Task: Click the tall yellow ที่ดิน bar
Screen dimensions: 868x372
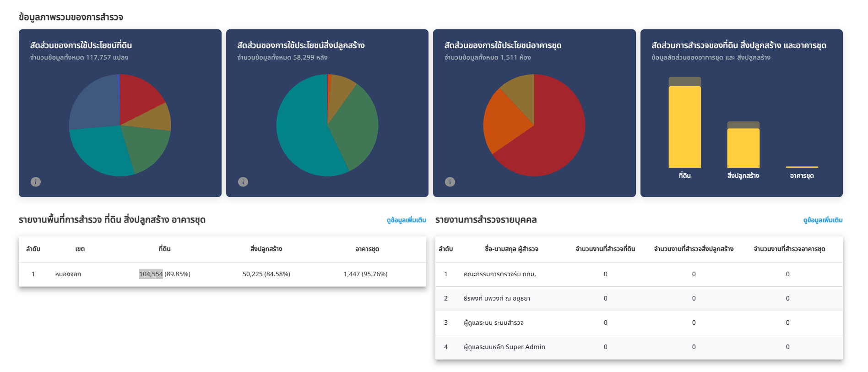Action: 684,128
